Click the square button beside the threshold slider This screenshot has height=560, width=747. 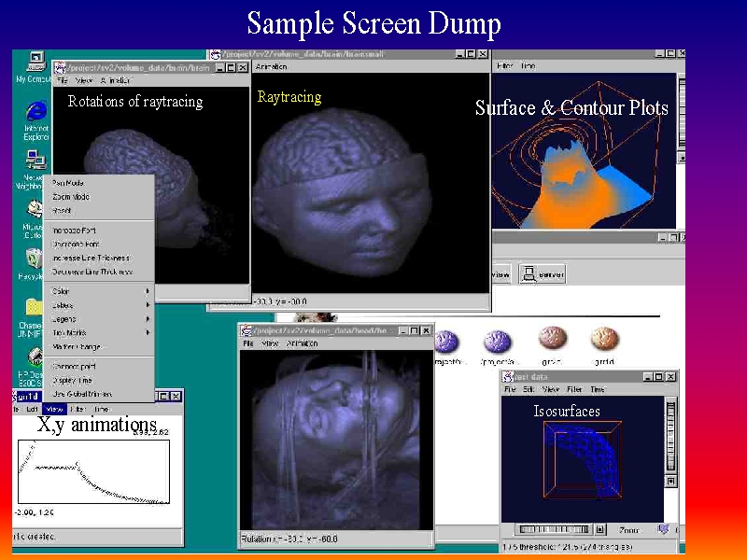pos(600,529)
